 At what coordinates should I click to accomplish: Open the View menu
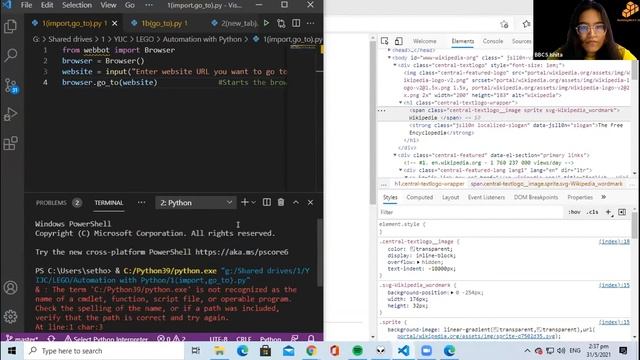click(108, 5)
